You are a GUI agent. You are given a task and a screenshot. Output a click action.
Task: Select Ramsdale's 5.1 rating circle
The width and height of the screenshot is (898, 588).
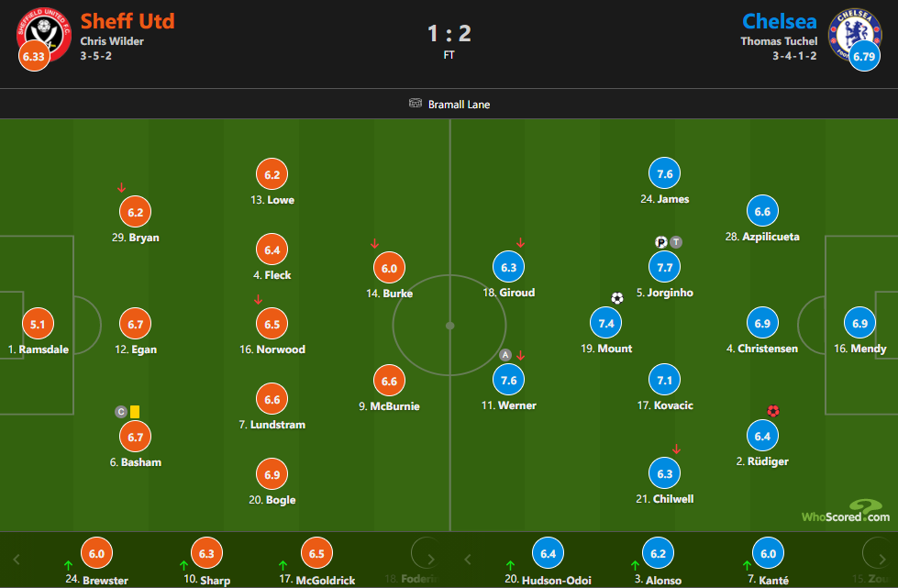[38, 324]
